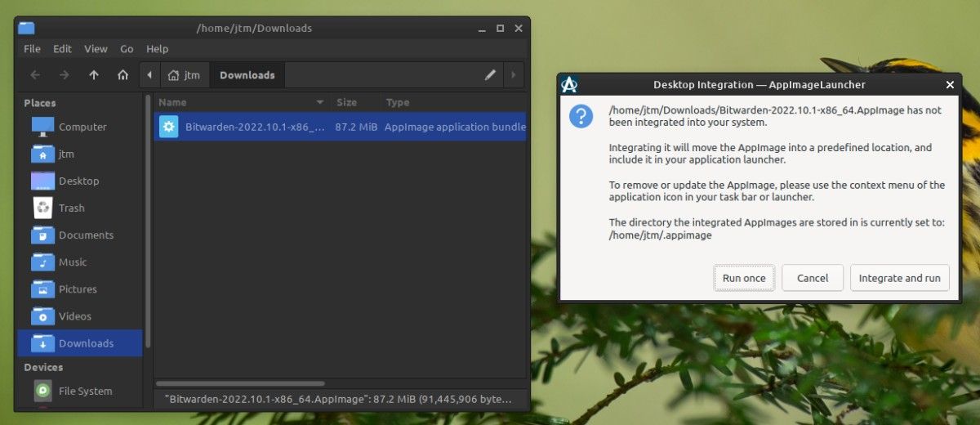
Task: Click the question mark dialog icon
Action: coord(581,116)
